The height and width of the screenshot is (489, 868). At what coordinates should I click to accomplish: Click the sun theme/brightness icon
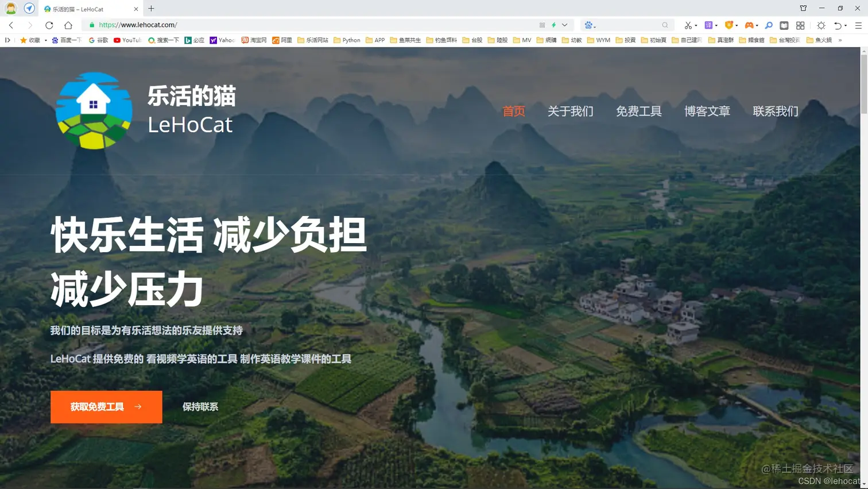pyautogui.click(x=821, y=25)
